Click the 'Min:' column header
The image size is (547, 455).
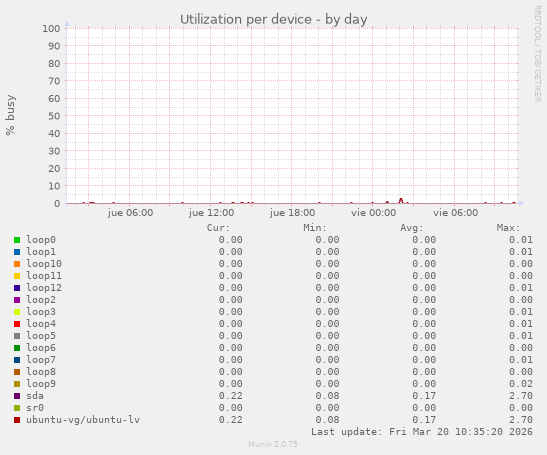[x=315, y=228]
